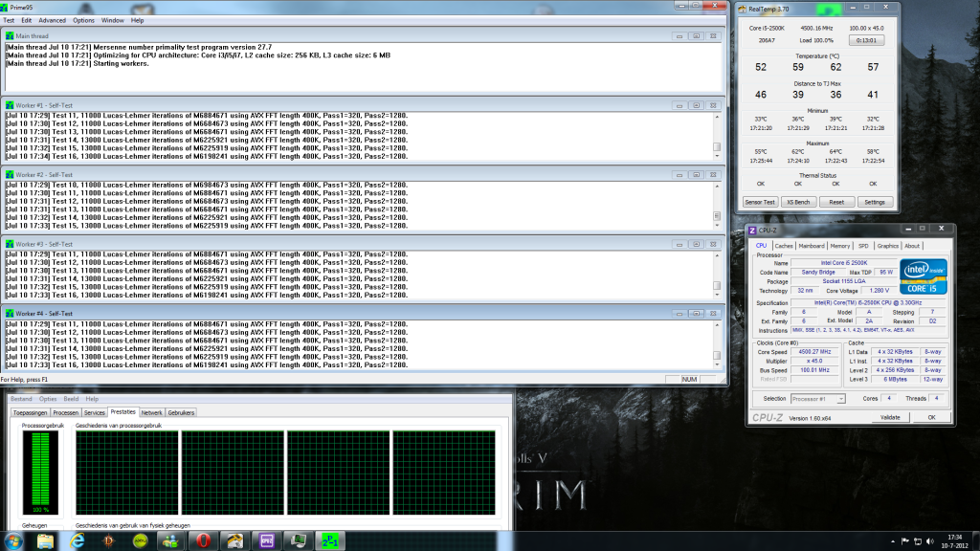980x551 pixels.
Task: Click the Main thread window icon
Action: point(10,36)
